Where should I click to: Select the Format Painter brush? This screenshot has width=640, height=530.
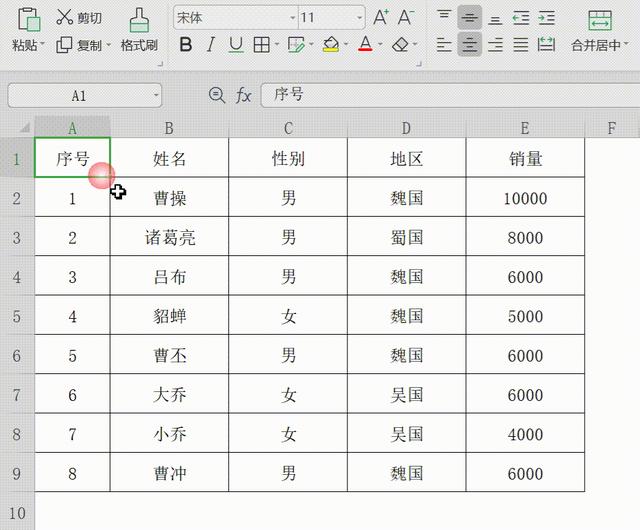(x=139, y=20)
